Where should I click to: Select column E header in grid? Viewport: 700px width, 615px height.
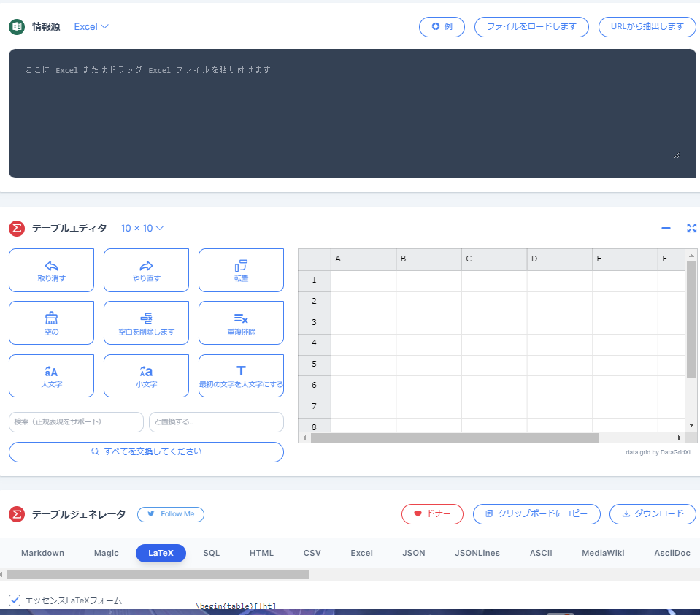[x=625, y=259]
